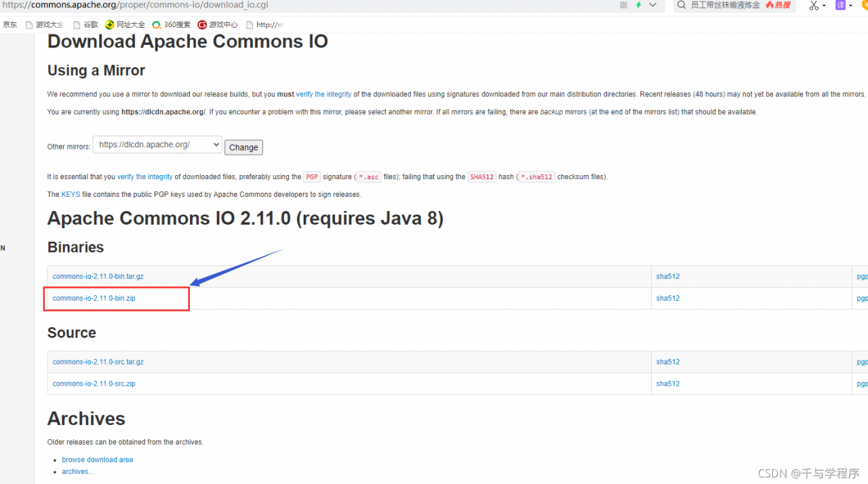Expand the address bar chevron dropdown
The image size is (868, 484).
pyautogui.click(x=653, y=5)
